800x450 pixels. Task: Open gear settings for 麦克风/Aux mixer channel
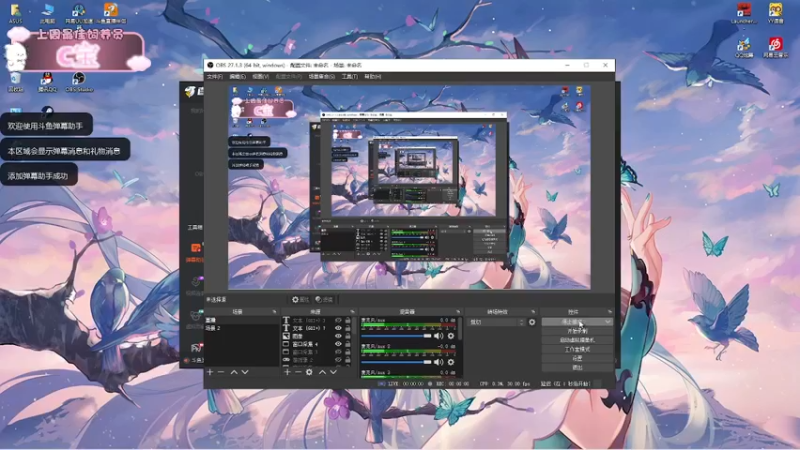[451, 336]
